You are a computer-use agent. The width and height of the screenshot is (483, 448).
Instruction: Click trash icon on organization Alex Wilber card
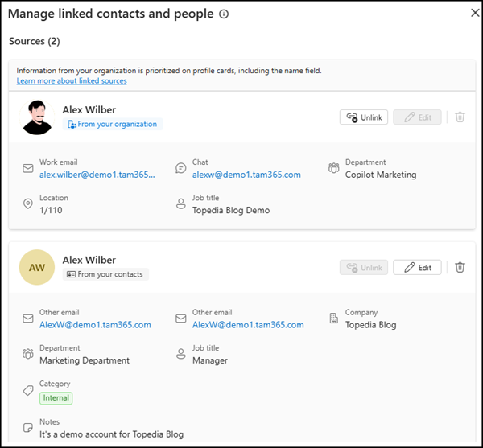(x=460, y=117)
